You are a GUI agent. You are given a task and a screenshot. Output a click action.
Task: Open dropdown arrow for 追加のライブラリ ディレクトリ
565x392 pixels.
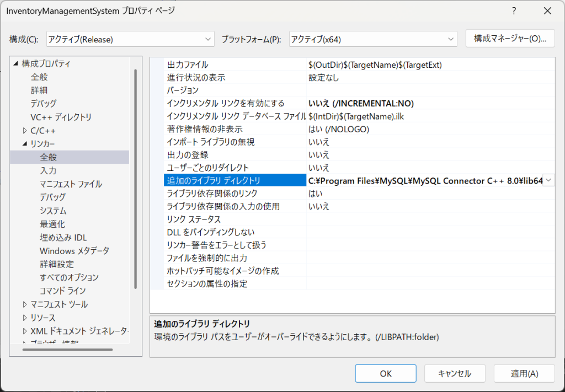click(x=549, y=180)
